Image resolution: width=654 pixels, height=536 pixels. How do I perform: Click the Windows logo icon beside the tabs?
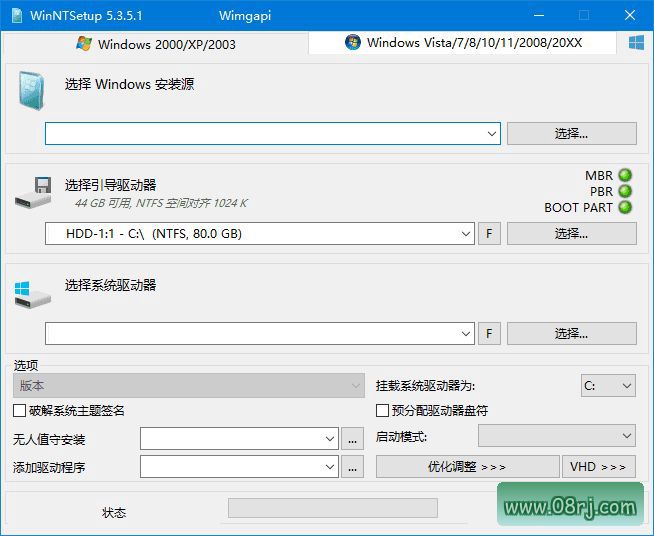[636, 43]
